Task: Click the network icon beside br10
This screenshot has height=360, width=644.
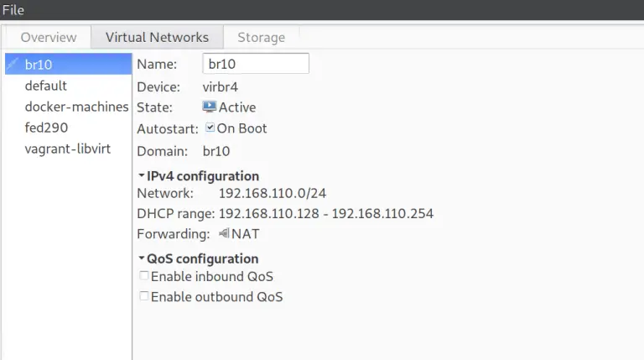Action: pyautogui.click(x=13, y=64)
